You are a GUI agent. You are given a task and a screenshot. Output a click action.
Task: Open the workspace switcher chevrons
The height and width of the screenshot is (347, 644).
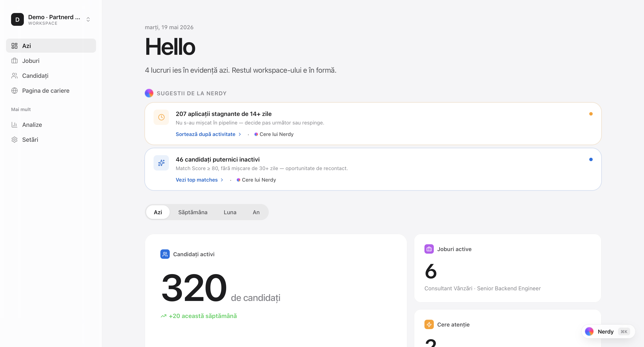pyautogui.click(x=88, y=20)
